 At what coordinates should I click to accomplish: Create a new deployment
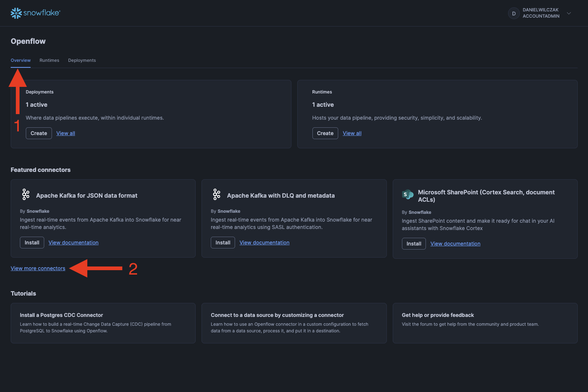(39, 133)
